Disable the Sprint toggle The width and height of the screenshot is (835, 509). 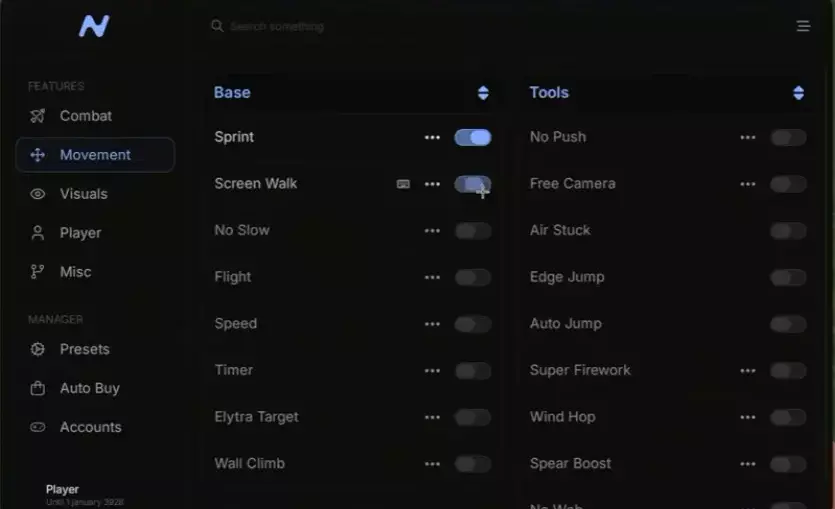(x=472, y=137)
